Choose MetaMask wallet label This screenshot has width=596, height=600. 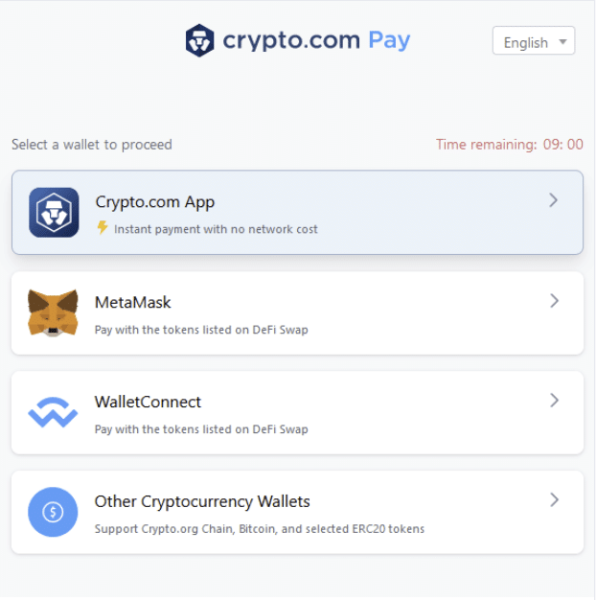tap(133, 302)
